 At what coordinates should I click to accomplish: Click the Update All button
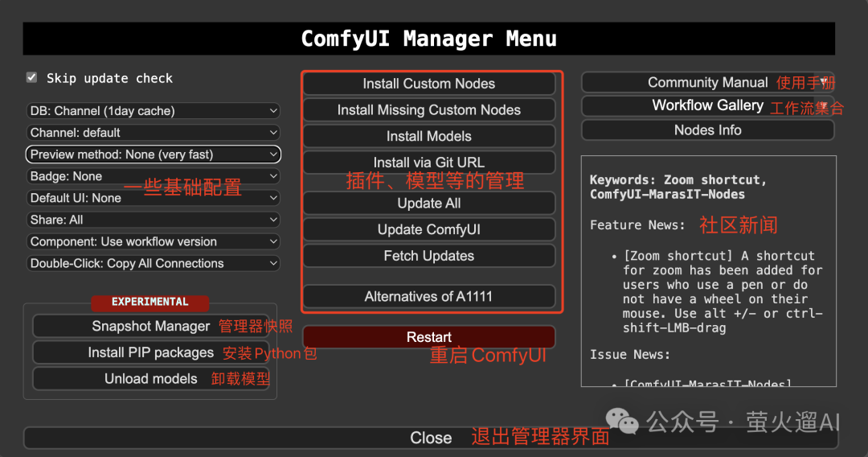(x=429, y=204)
